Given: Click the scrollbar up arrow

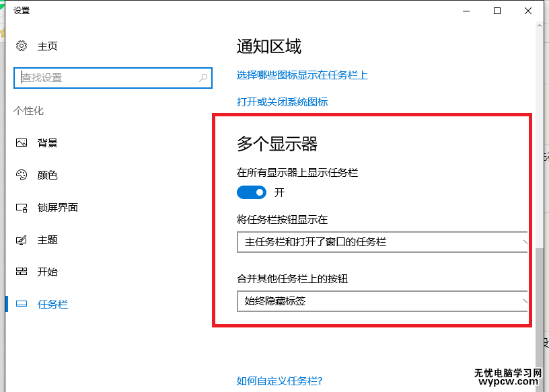Looking at the screenshot, I should point(539,26).
